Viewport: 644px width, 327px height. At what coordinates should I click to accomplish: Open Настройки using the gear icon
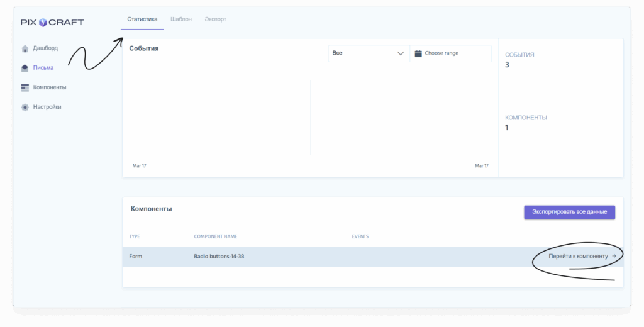pos(25,107)
